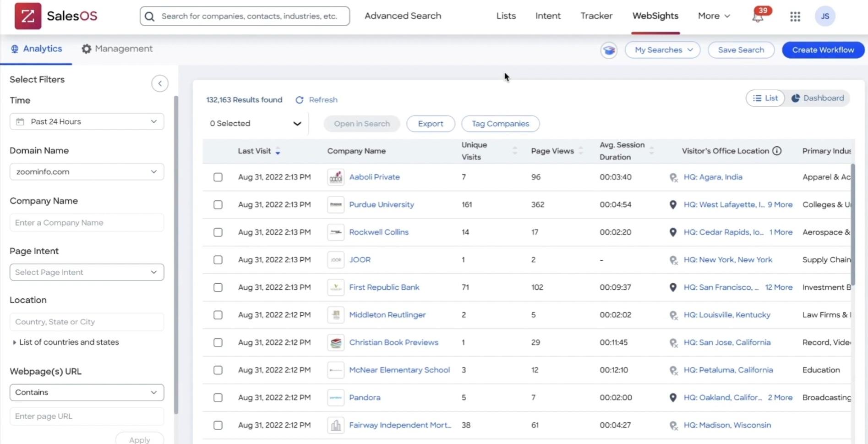Open notifications bell with 39 alerts
Image resolution: width=868 pixels, height=444 pixels.
[x=759, y=16]
